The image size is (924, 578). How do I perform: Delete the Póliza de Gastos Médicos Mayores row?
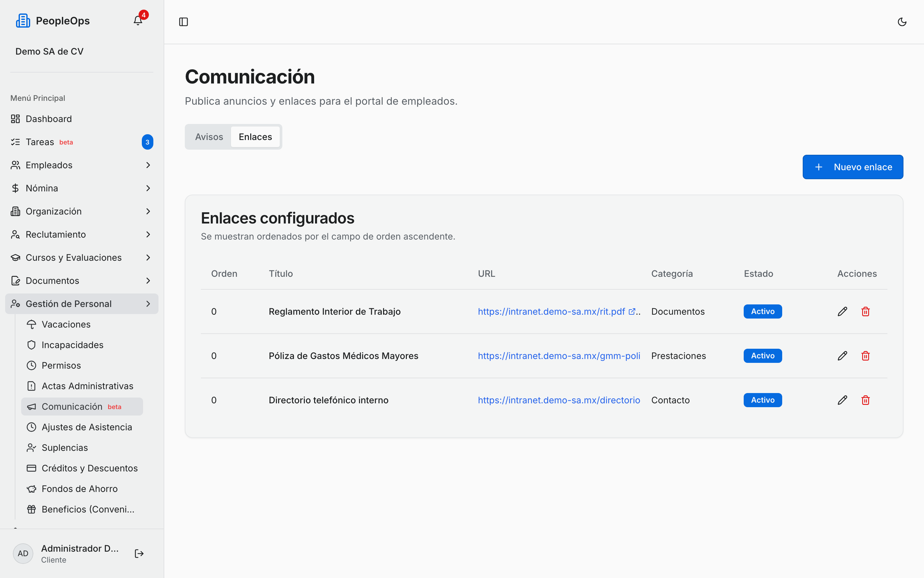pos(866,356)
